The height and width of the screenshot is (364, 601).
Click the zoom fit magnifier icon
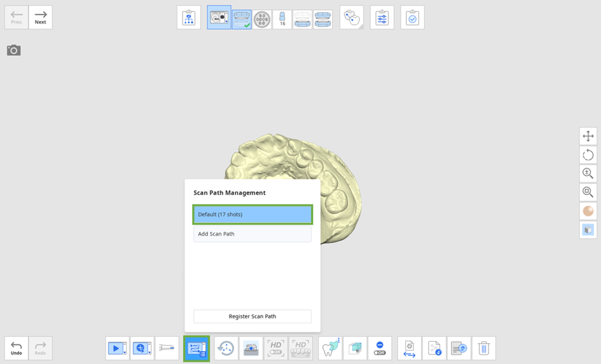(x=588, y=192)
